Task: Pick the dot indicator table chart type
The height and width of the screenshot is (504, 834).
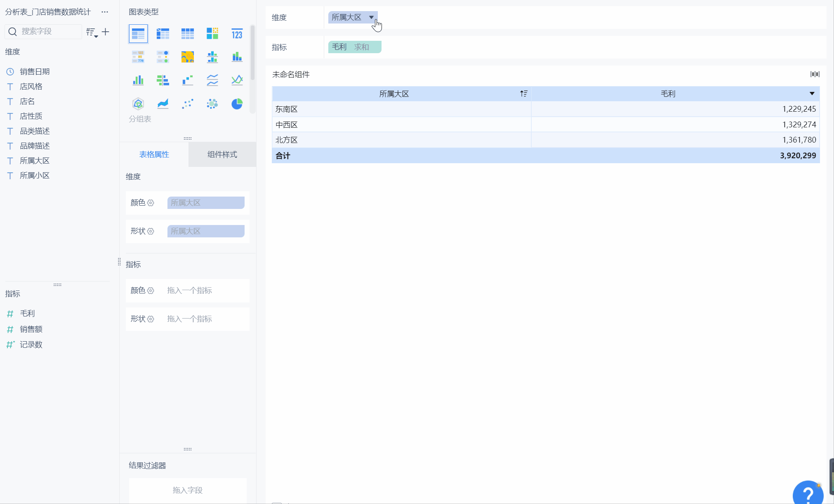Action: click(163, 57)
